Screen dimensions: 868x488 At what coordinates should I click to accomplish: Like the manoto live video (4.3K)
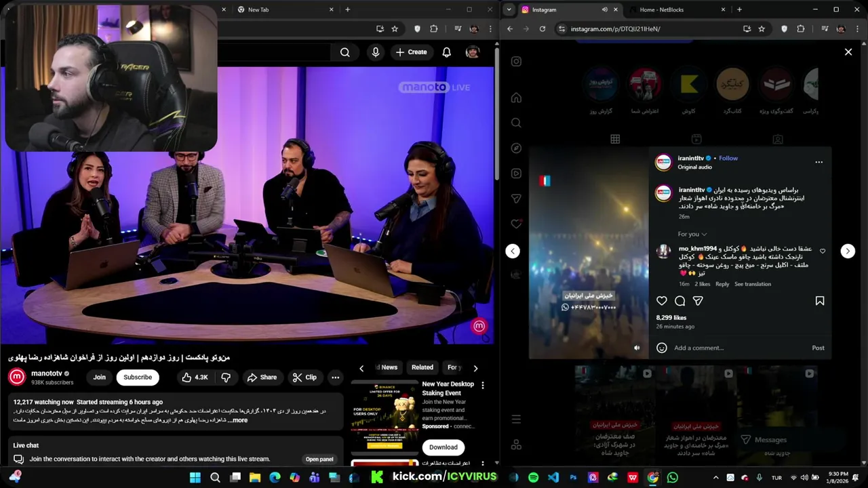pos(195,378)
